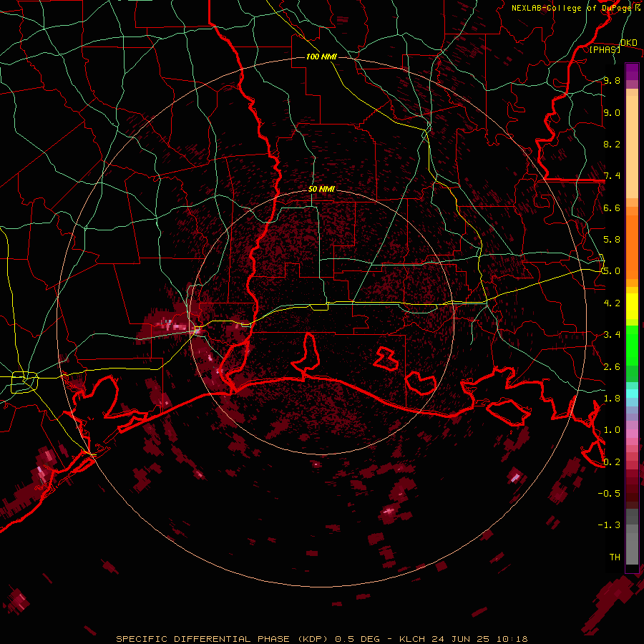Click the -0.5 scale label

point(609,494)
